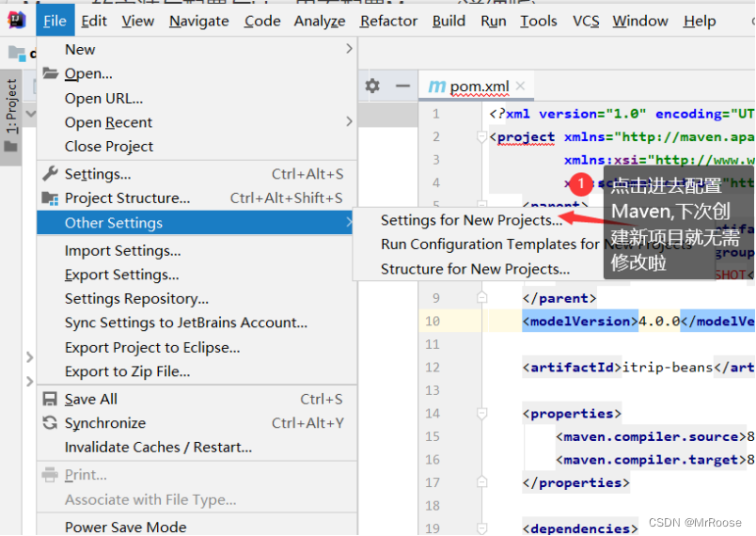Click the Project Structure icon
This screenshot has height=536, width=756.
coord(50,198)
